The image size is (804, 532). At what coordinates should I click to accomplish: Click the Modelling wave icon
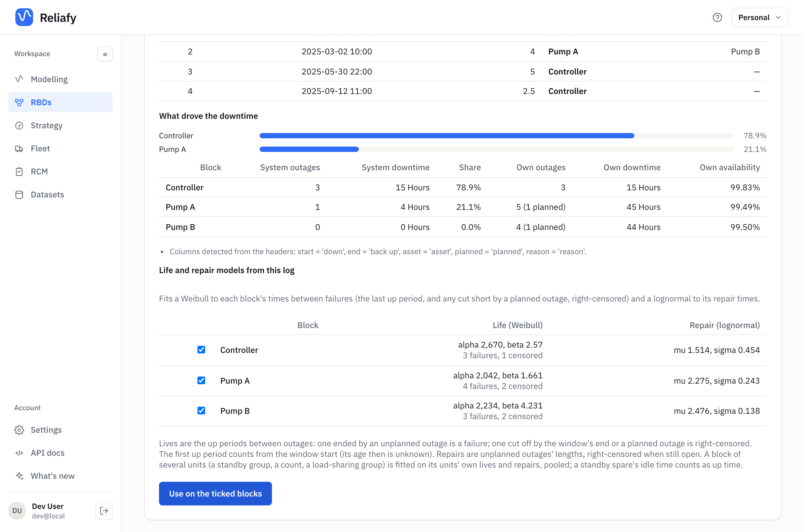tap(19, 79)
